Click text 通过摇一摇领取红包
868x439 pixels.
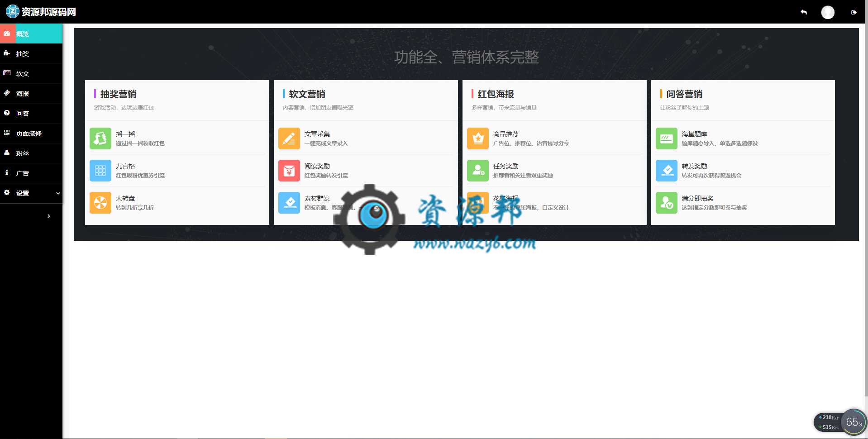pyautogui.click(x=140, y=143)
